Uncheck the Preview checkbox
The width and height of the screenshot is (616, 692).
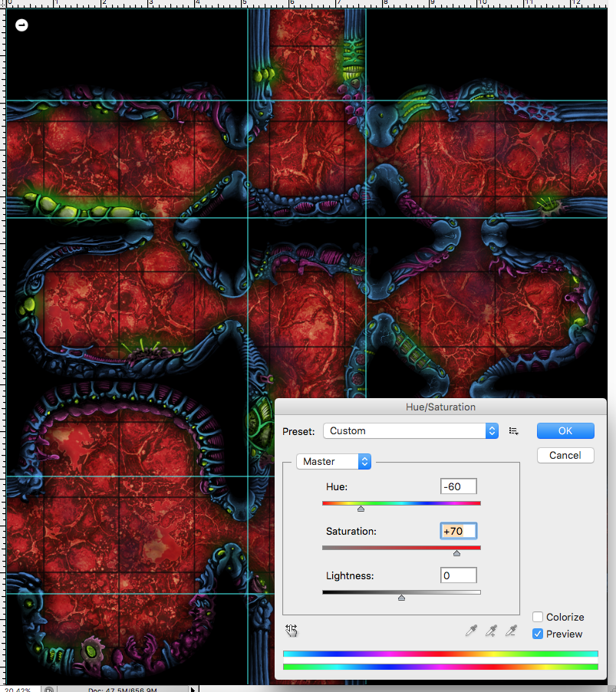click(x=538, y=634)
